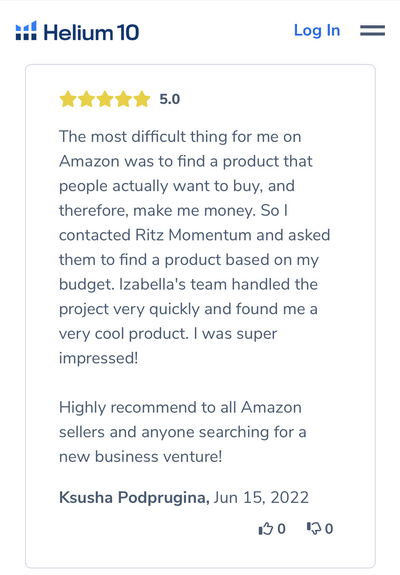The width and height of the screenshot is (400, 575).
Task: Click the third yellow rating star
Action: coord(105,99)
